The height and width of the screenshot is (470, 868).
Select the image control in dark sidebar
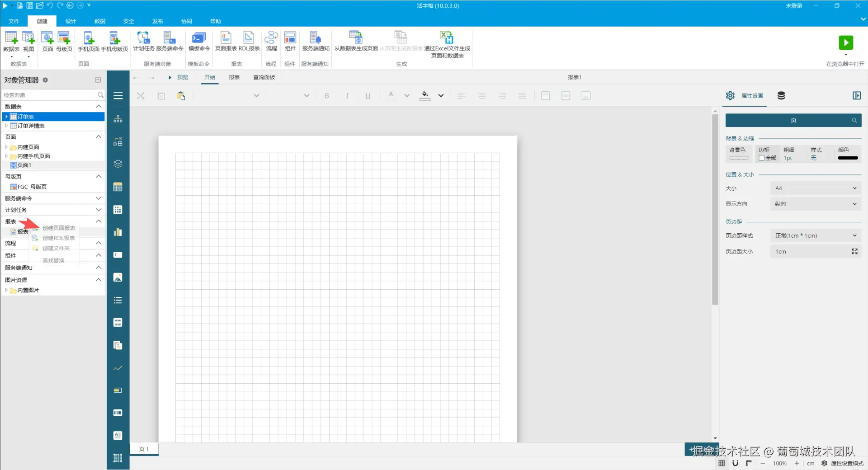click(x=118, y=277)
